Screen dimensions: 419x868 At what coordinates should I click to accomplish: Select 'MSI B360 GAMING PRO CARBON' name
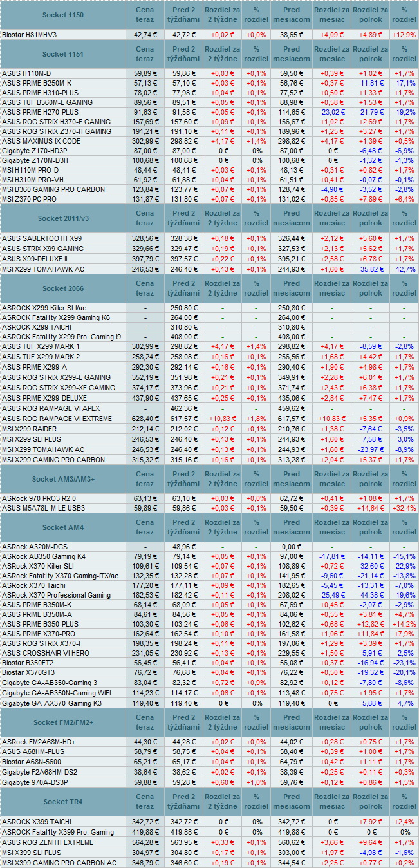[x=53, y=190]
